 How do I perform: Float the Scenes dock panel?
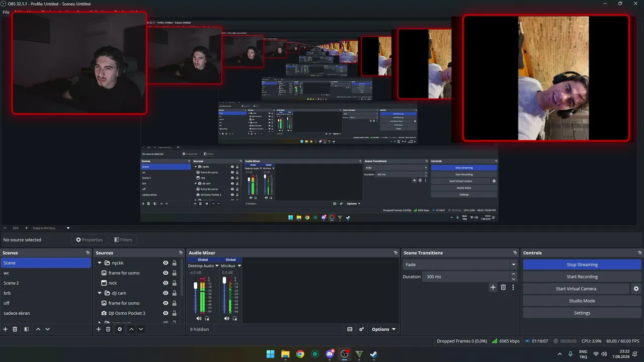[88, 253]
